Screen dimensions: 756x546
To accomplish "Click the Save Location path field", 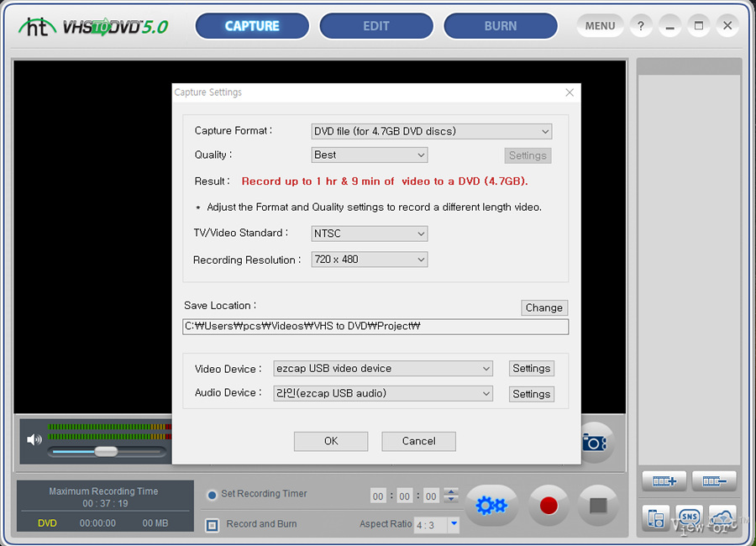I will pos(375,327).
